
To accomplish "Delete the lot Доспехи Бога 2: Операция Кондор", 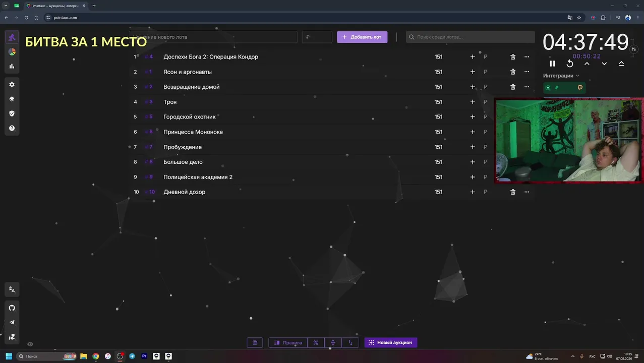I will pos(513,57).
